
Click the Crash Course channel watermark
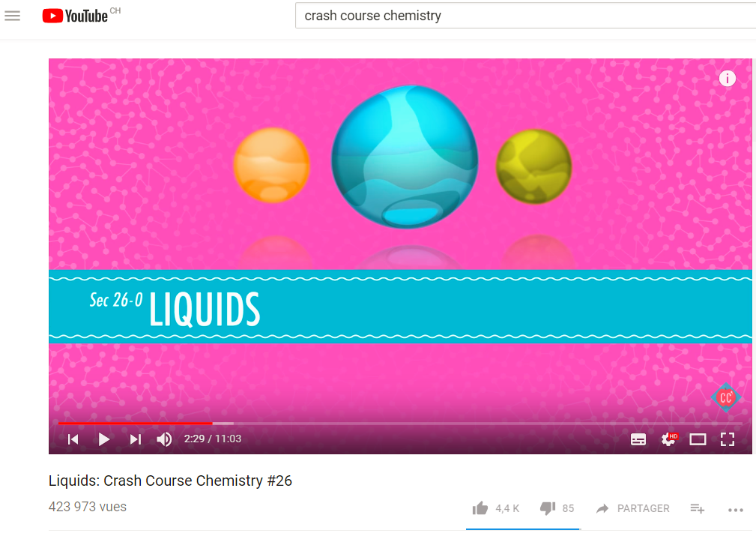click(725, 397)
